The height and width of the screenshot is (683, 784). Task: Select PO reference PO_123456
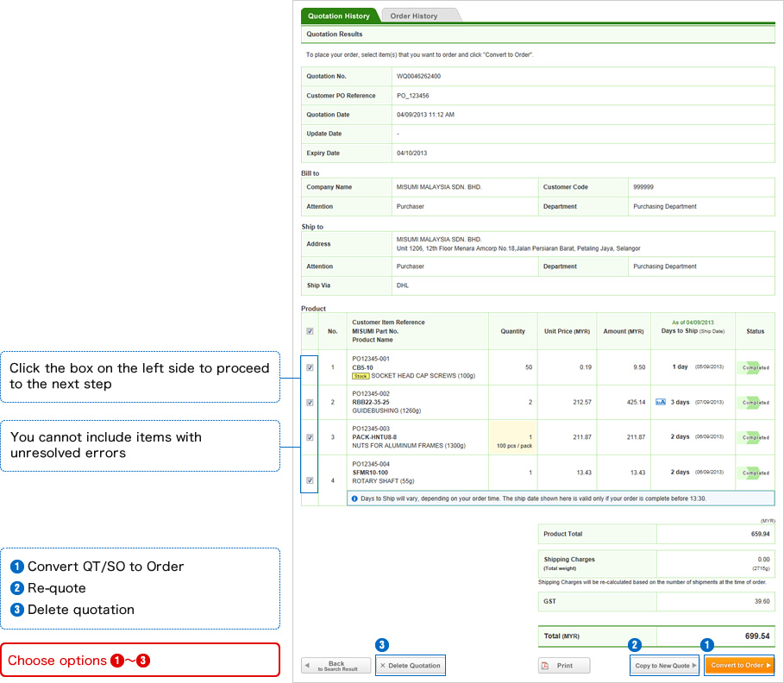[x=412, y=96]
